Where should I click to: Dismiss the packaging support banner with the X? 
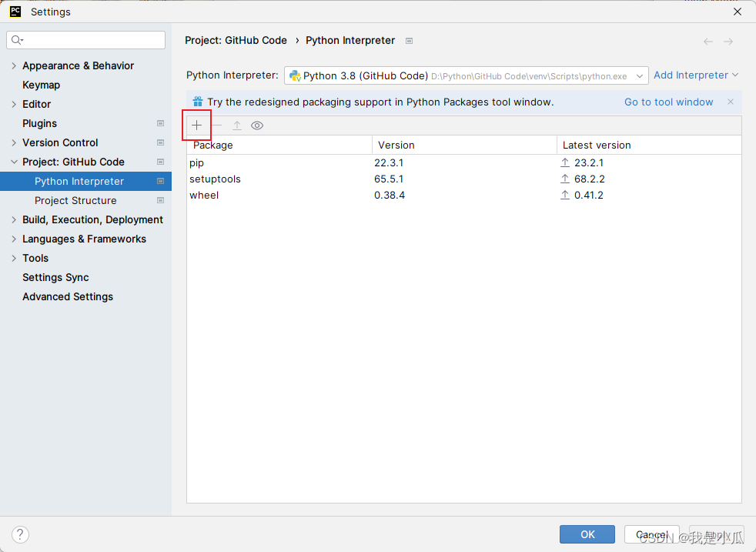(730, 102)
